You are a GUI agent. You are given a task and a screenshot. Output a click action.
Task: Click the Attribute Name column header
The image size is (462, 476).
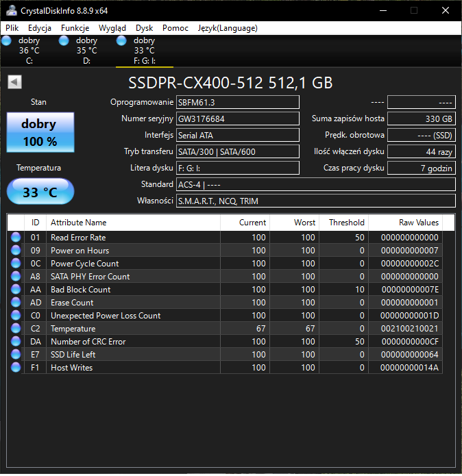tap(134, 223)
